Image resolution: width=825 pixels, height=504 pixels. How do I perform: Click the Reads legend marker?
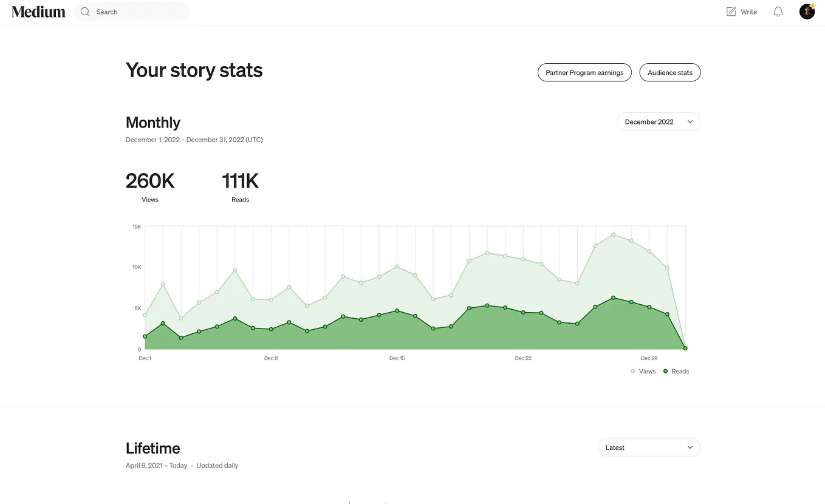(666, 371)
